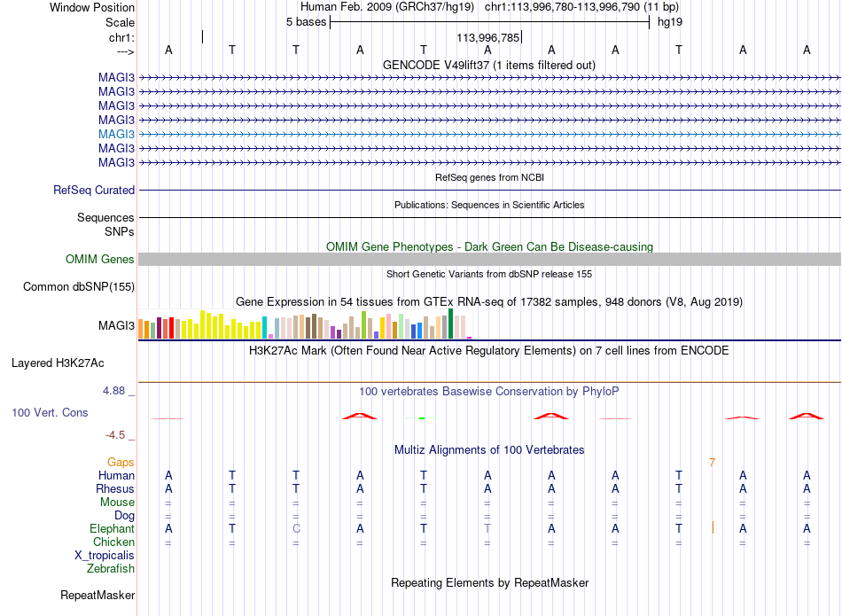Click the 5 bases scale bar
The width and height of the screenshot is (842, 616).
[x=490, y=22]
